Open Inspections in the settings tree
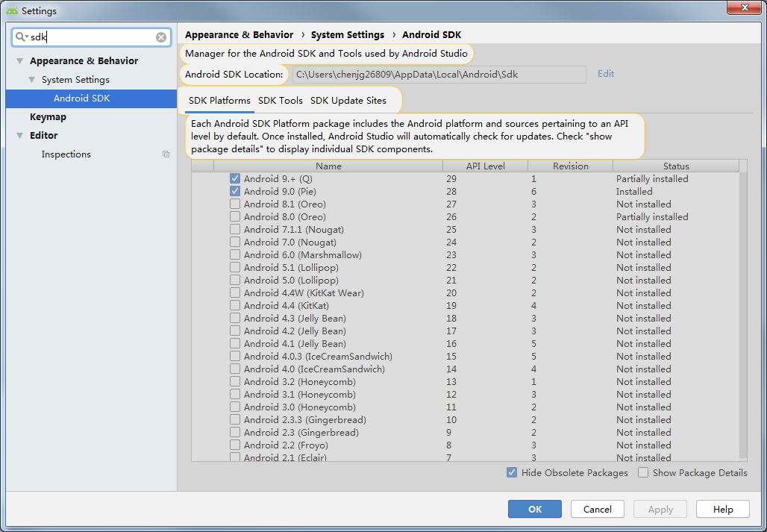The width and height of the screenshot is (767, 532). tap(66, 154)
